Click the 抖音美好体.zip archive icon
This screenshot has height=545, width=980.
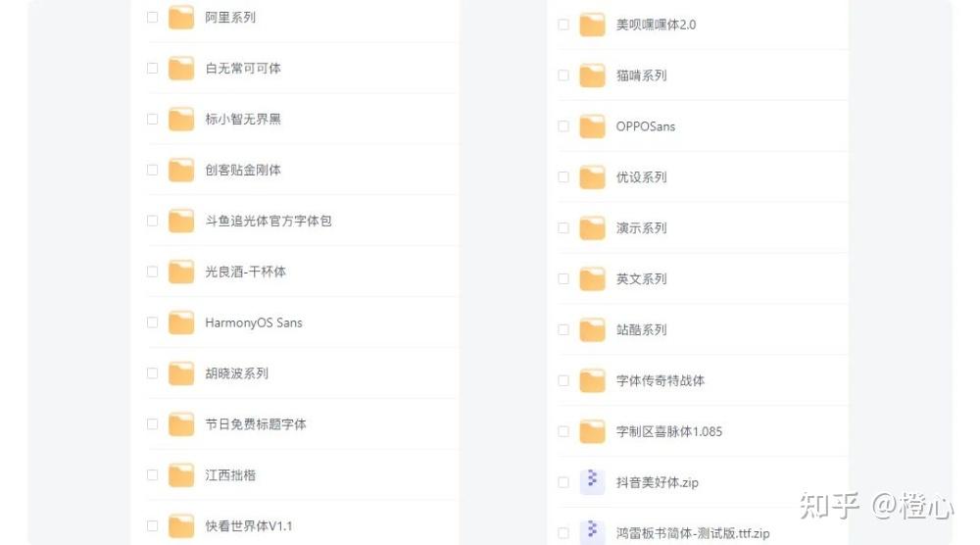(x=592, y=482)
